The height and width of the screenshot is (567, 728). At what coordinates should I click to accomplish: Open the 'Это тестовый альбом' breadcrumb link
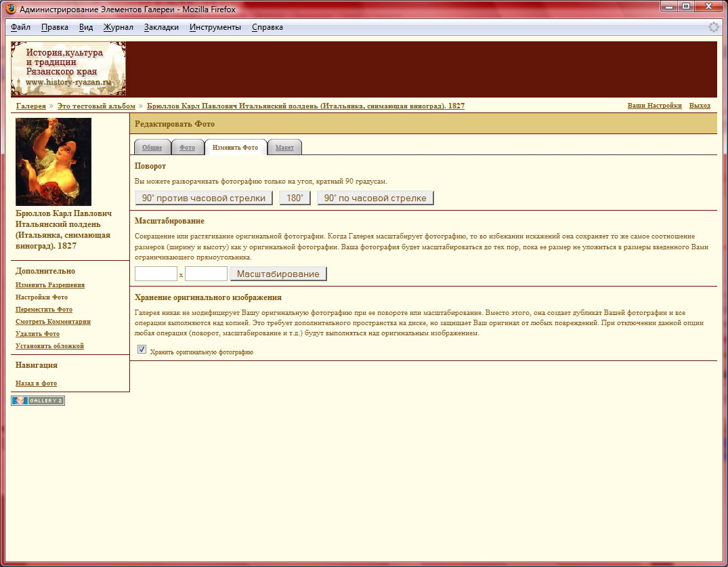click(x=96, y=106)
